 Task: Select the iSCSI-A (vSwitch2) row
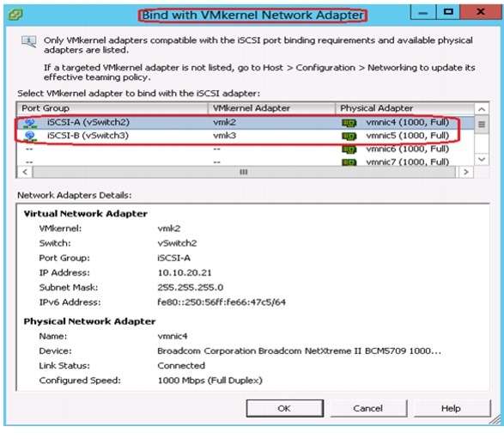pos(246,123)
